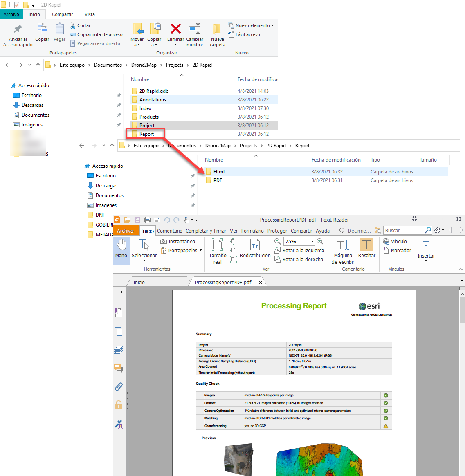Viewport: 465px width, 476px height.
Task: Click the lock icon in the sidebar
Action: click(119, 404)
